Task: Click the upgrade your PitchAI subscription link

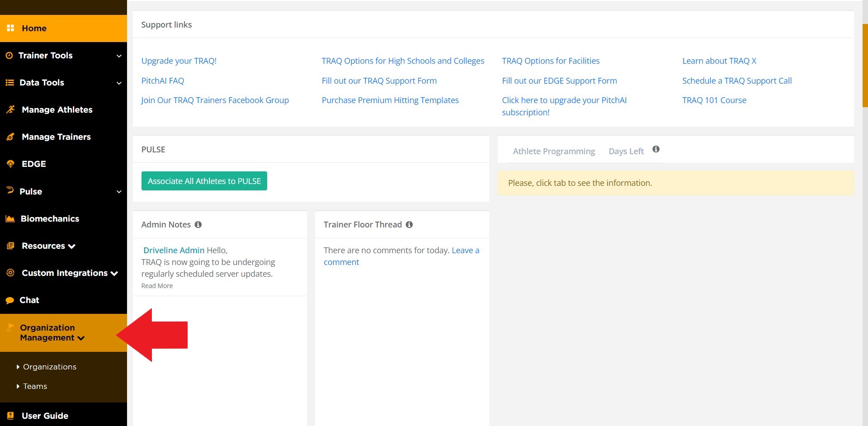Action: click(564, 106)
